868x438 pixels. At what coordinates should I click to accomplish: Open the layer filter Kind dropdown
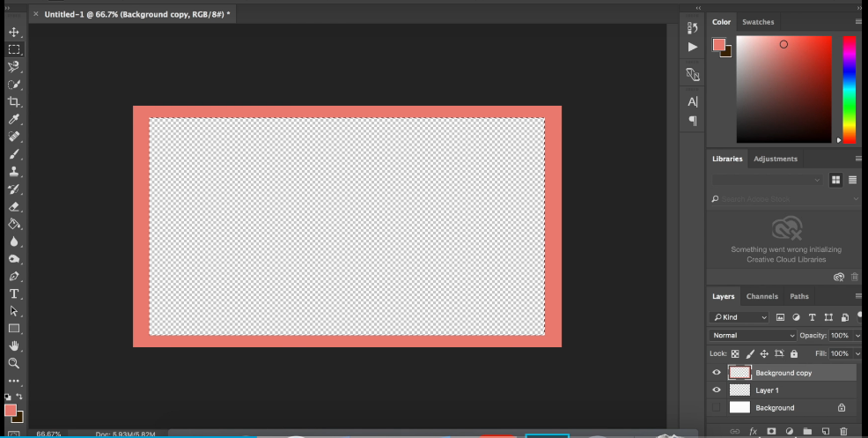point(740,317)
